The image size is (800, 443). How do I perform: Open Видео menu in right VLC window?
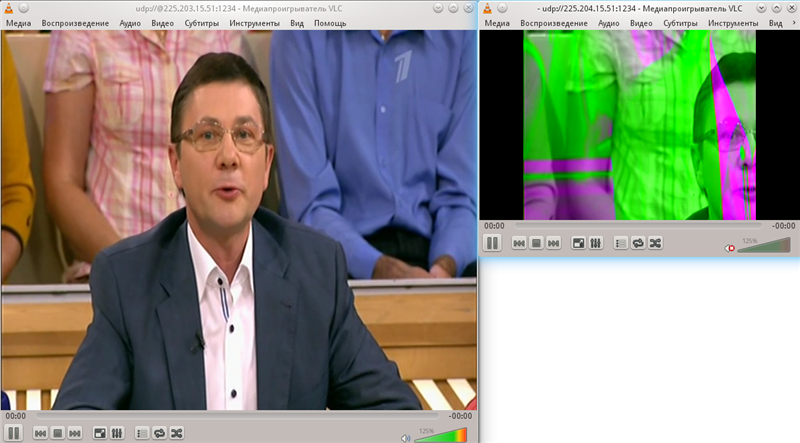pos(641,23)
